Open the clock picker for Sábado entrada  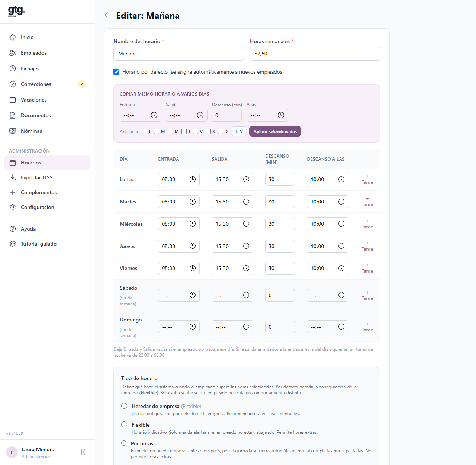[x=193, y=295]
